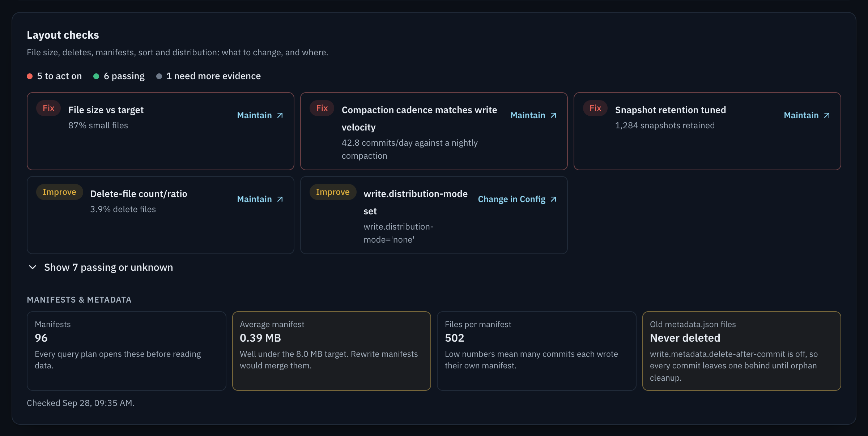868x436 pixels.
Task: Click the Improve badge on write.distribution-mode card
Action: coord(333,192)
